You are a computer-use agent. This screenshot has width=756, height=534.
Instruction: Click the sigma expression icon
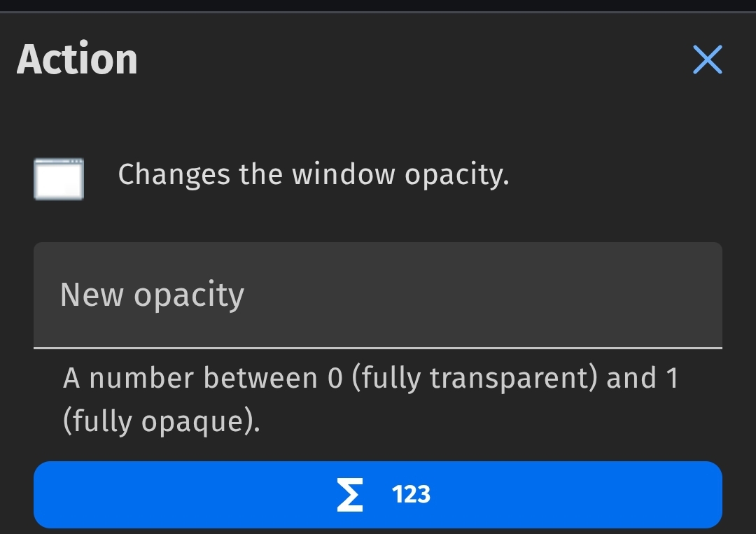349,495
